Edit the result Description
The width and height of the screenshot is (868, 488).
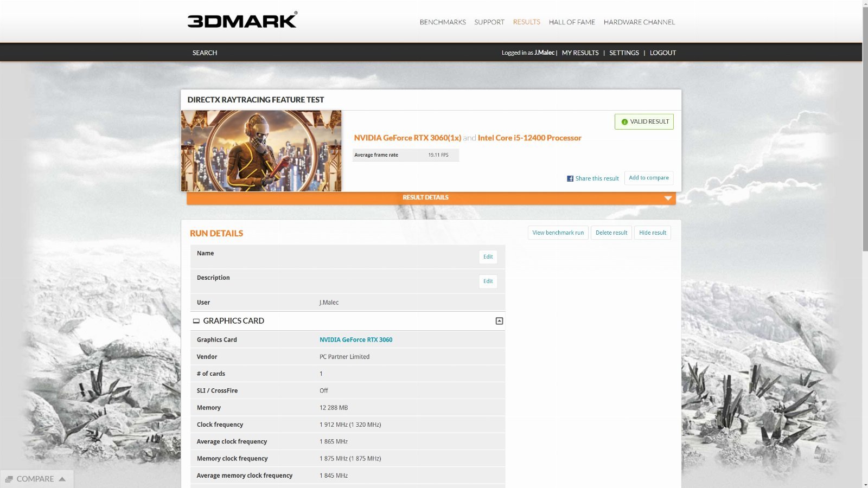[x=488, y=281]
